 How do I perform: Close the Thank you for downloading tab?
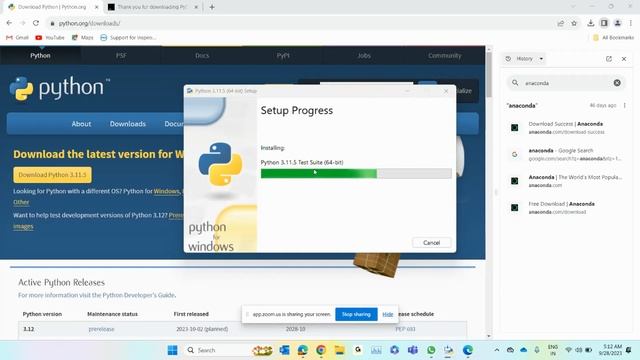pos(196,7)
